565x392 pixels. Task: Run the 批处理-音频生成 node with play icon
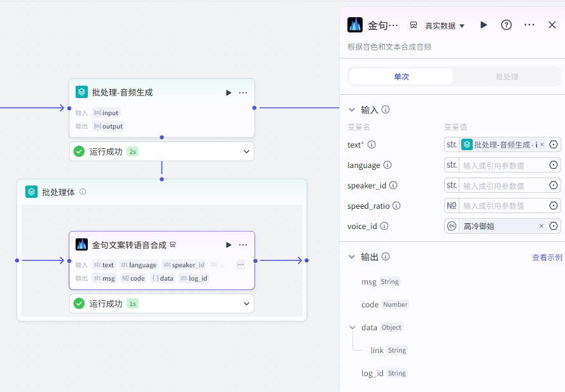pyautogui.click(x=228, y=93)
